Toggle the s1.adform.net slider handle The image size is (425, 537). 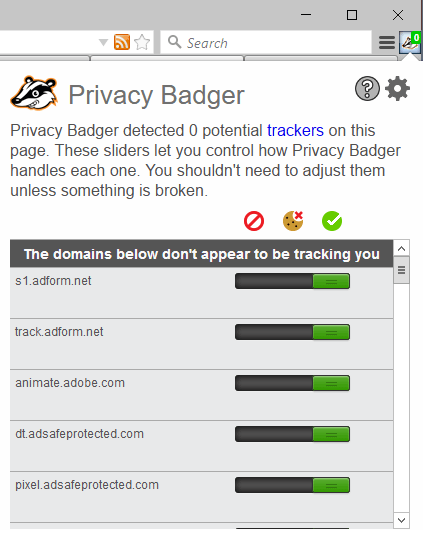tap(331, 281)
